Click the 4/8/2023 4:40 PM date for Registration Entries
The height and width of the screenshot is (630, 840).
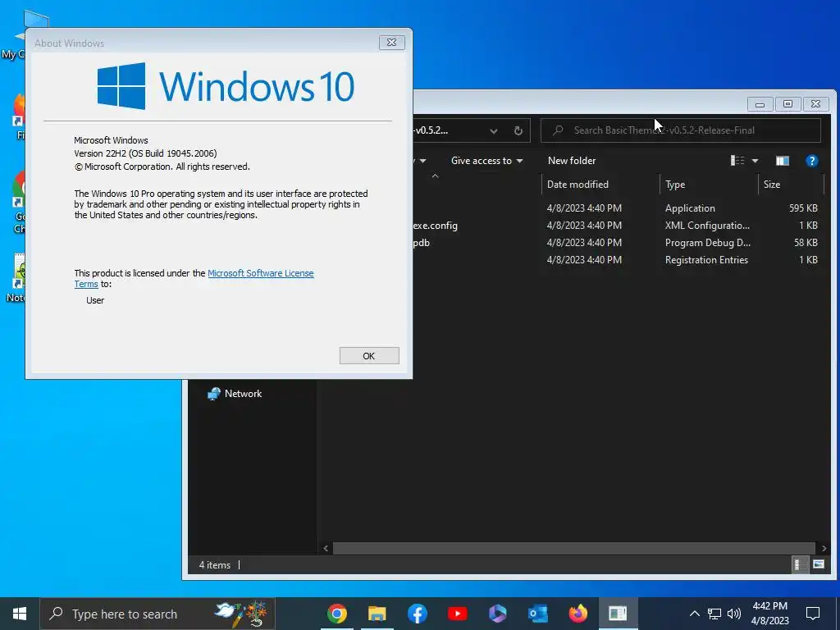pos(584,260)
